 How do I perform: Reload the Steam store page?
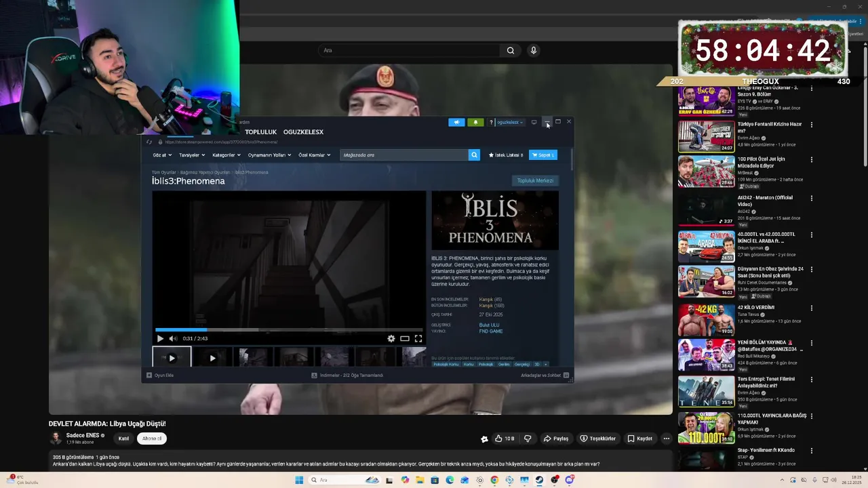(x=149, y=142)
